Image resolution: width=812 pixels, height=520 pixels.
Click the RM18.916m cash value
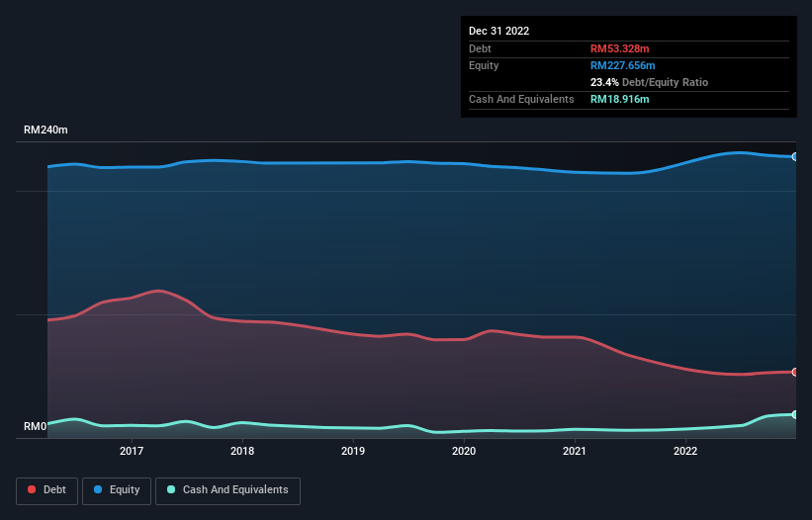[620, 99]
